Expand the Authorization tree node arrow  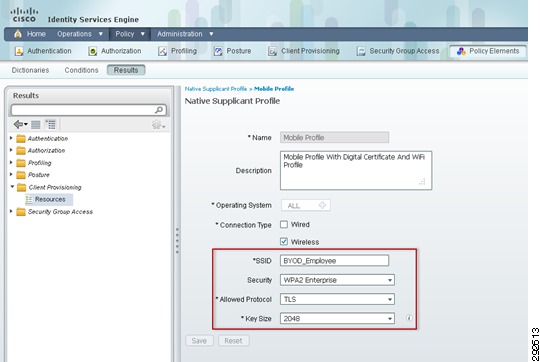[11, 150]
